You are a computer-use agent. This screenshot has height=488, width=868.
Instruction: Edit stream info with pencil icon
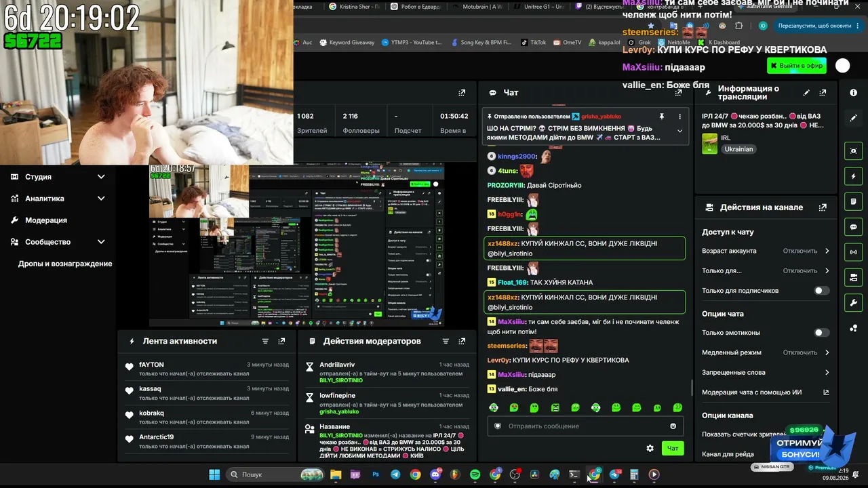pos(806,93)
